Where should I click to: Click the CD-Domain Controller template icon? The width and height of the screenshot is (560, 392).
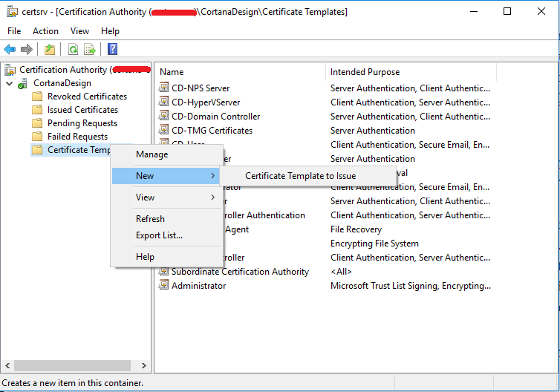click(163, 115)
